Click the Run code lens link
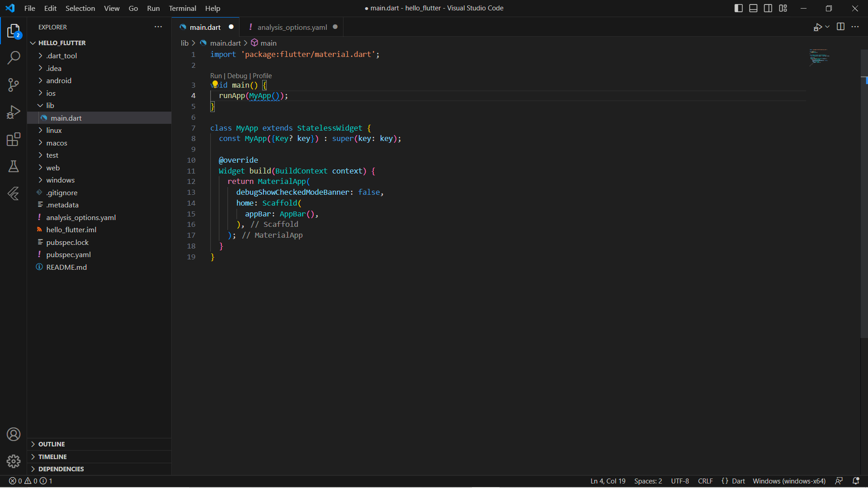This screenshot has width=868, height=488. [216, 76]
